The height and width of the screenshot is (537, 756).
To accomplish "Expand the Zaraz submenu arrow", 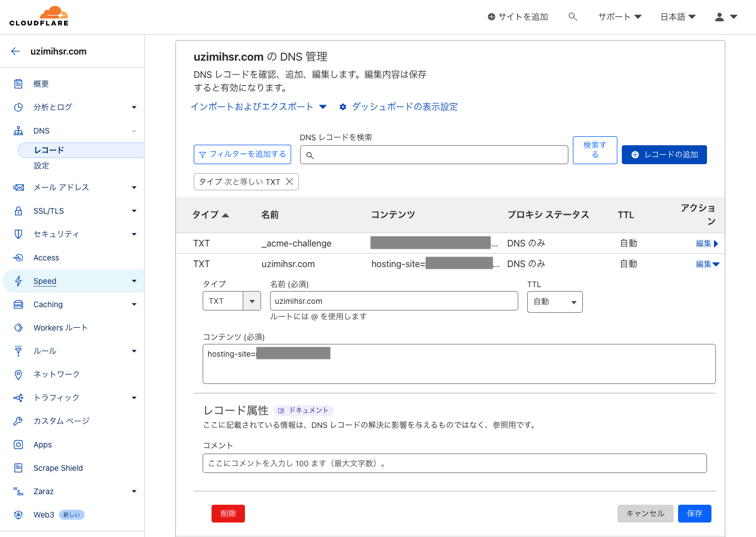I will coord(134,491).
